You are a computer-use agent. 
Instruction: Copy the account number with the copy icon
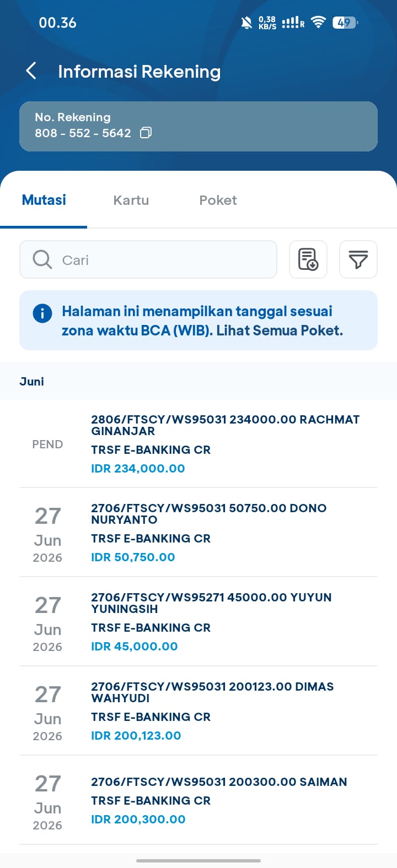146,133
